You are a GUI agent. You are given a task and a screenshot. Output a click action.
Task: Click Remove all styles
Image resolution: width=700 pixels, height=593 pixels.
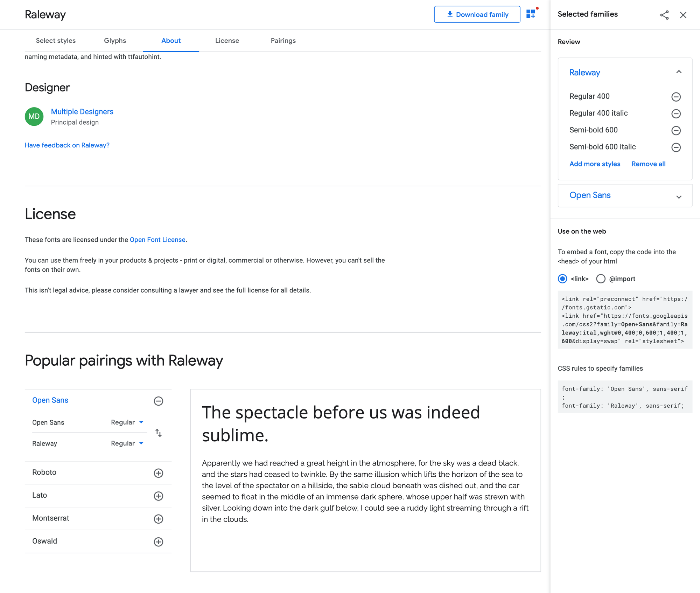click(x=648, y=164)
